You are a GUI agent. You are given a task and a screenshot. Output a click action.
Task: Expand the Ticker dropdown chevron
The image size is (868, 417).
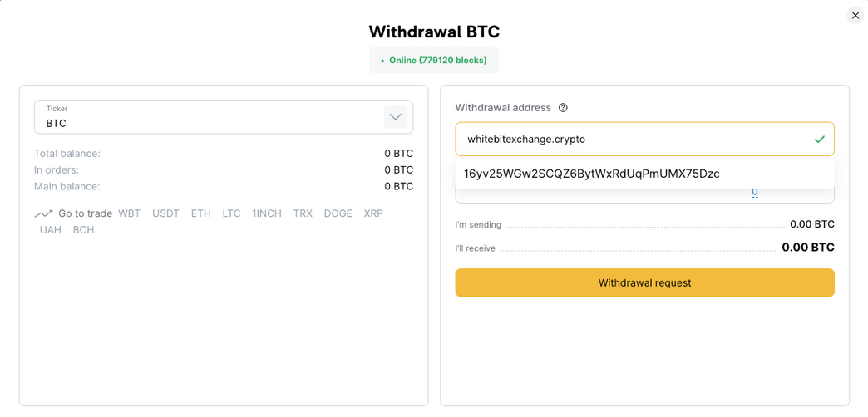tap(395, 116)
